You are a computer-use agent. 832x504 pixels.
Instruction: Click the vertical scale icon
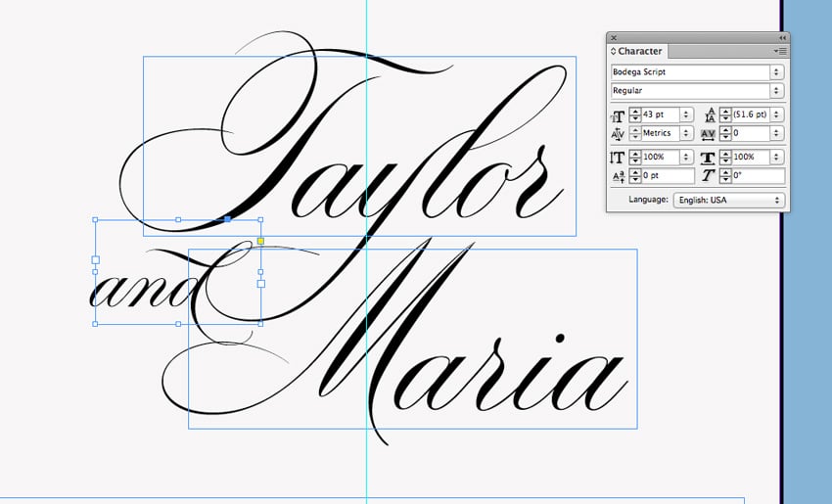pos(617,158)
